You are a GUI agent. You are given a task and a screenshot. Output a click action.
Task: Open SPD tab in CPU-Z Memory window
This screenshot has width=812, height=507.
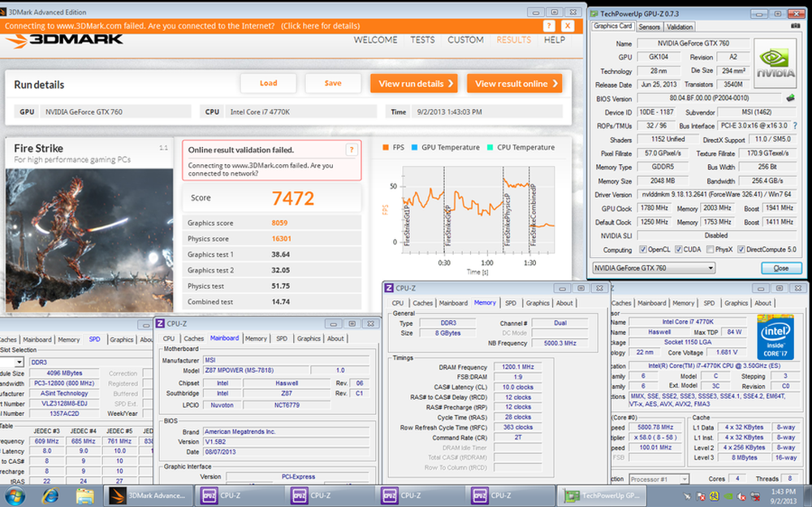[511, 303]
